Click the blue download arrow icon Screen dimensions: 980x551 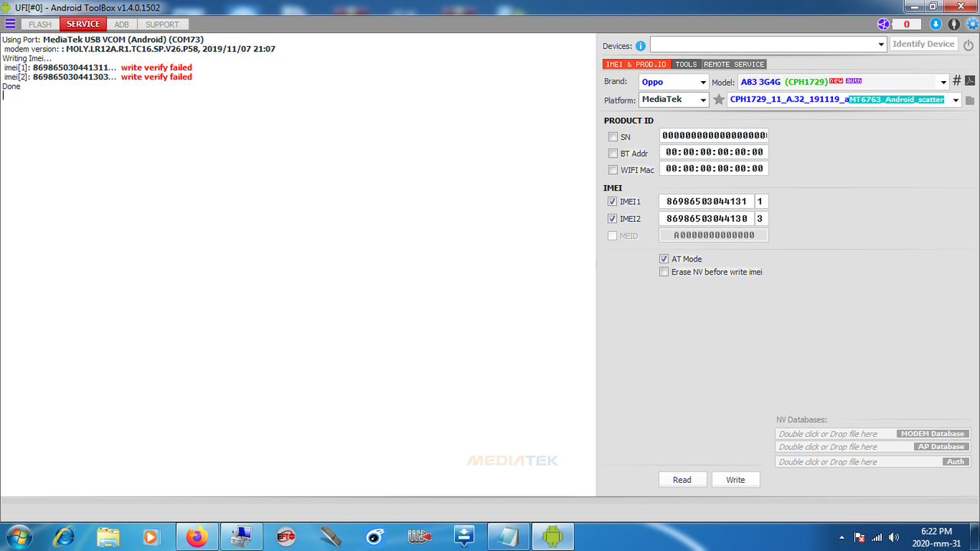tap(935, 24)
